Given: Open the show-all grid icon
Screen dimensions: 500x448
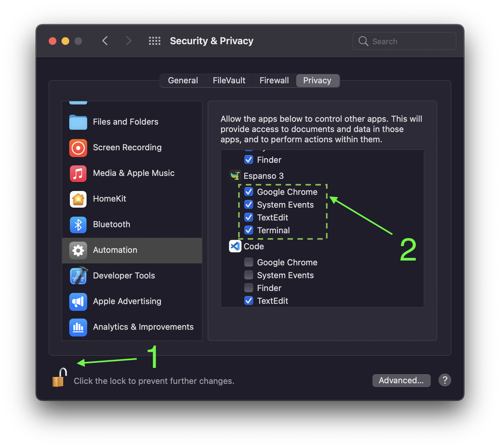Looking at the screenshot, I should pos(154,41).
